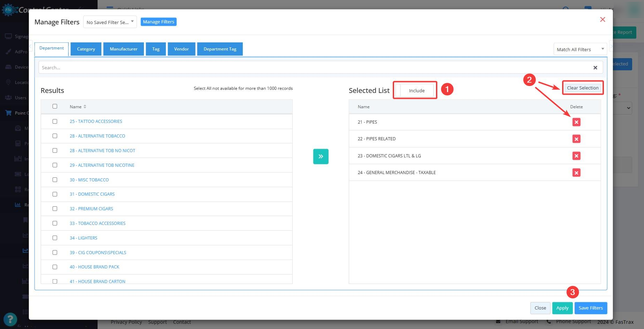Check the 25 - TATTOO ACCESSORIES checkbox
This screenshot has height=329, width=644.
point(55,122)
